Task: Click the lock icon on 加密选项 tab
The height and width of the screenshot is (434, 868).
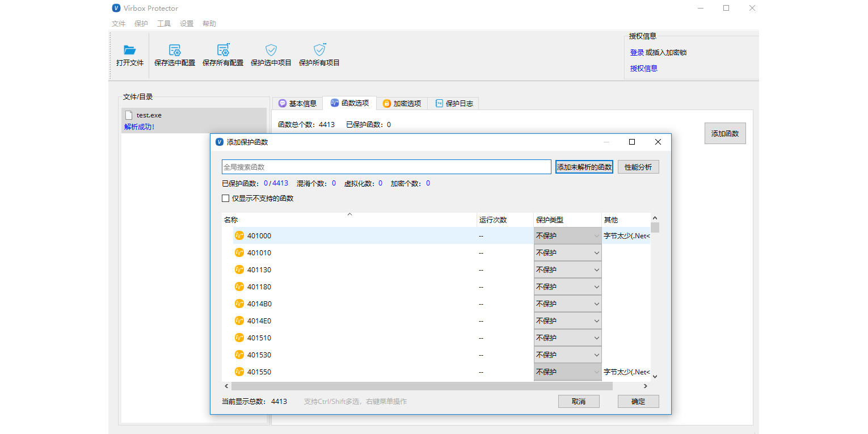Action: (x=386, y=103)
